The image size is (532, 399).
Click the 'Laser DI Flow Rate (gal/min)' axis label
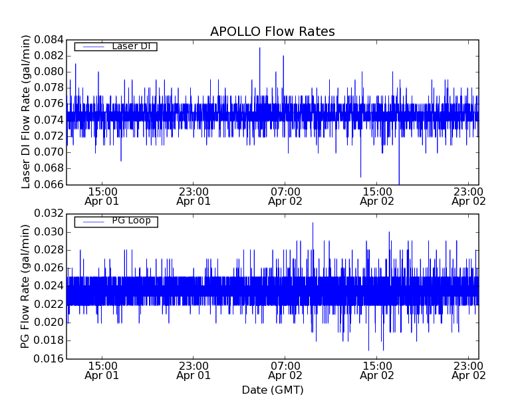(x=25, y=112)
